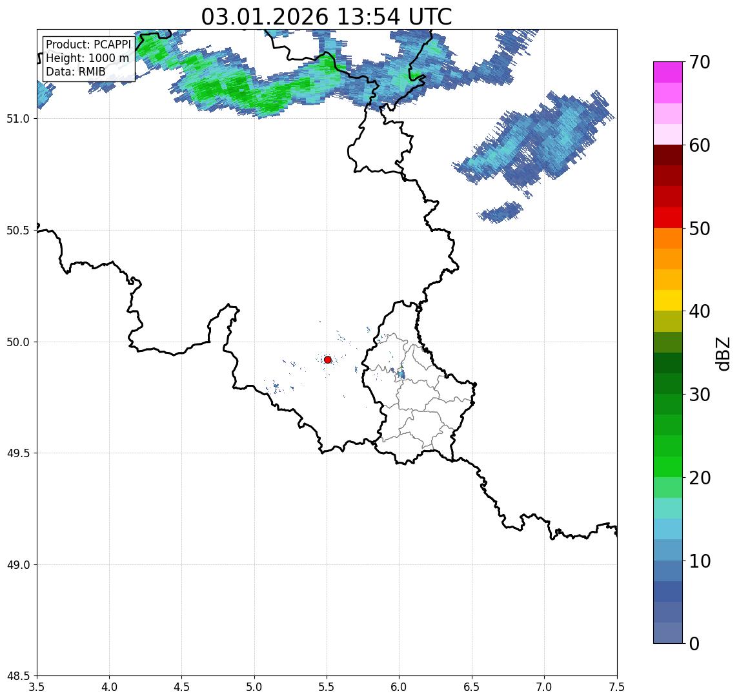Viewport: 739px width, 700px height.
Task: Click the longitude label 3.5
Action: pos(37,687)
